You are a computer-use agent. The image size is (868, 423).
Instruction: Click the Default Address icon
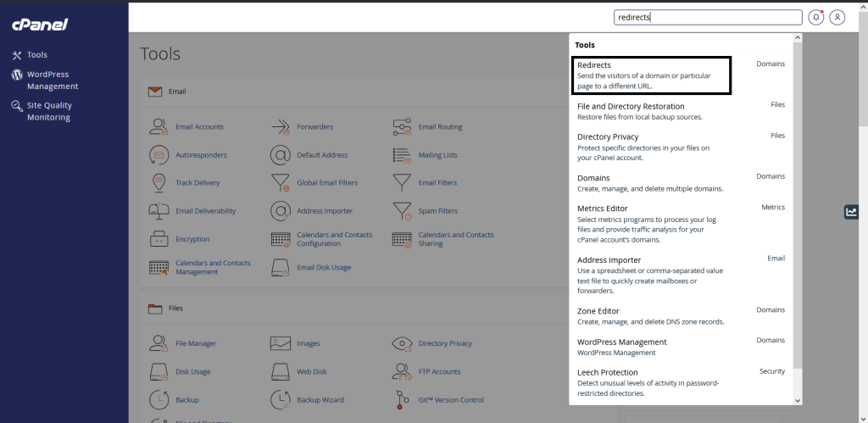click(281, 155)
